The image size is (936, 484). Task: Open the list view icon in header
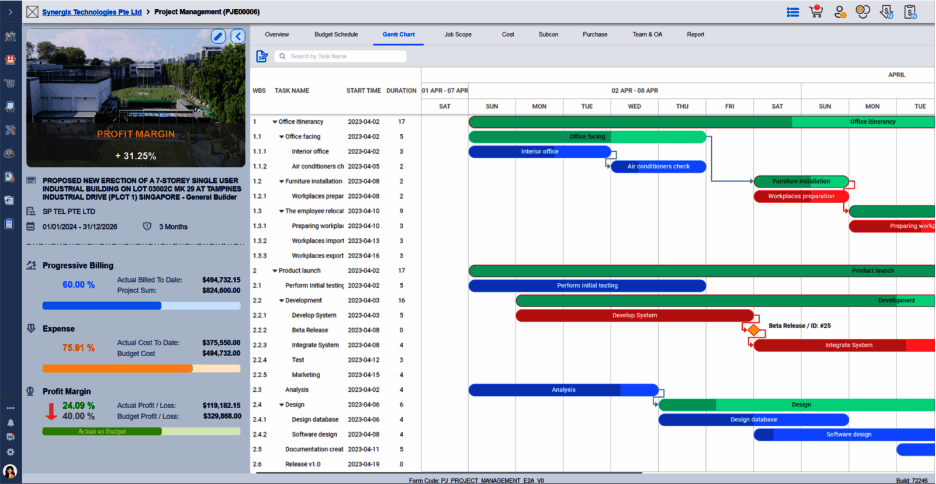point(793,12)
